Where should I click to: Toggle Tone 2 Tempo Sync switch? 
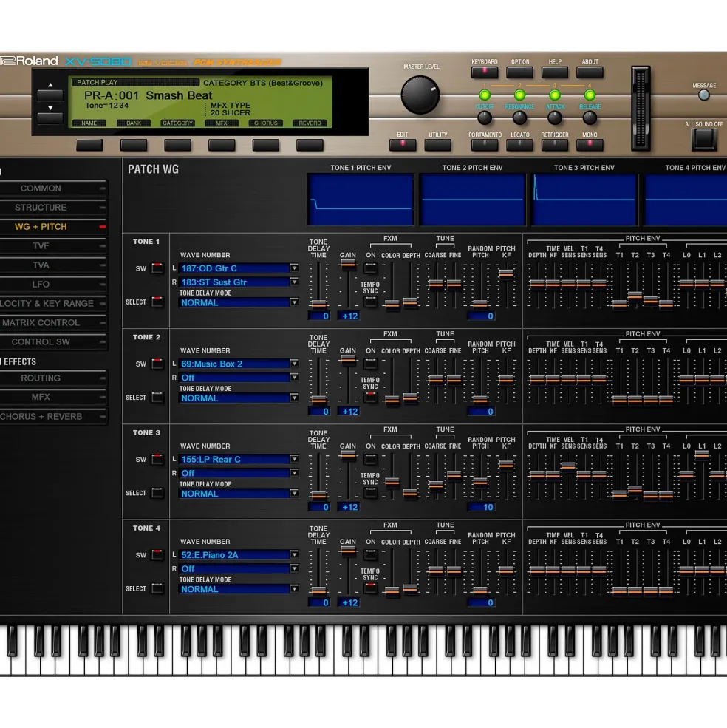370,398
